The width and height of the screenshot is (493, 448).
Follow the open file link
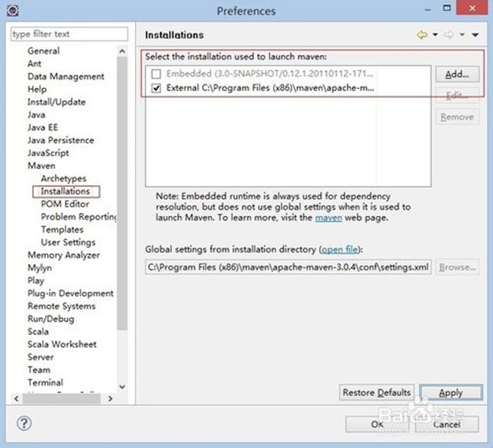[340, 249]
